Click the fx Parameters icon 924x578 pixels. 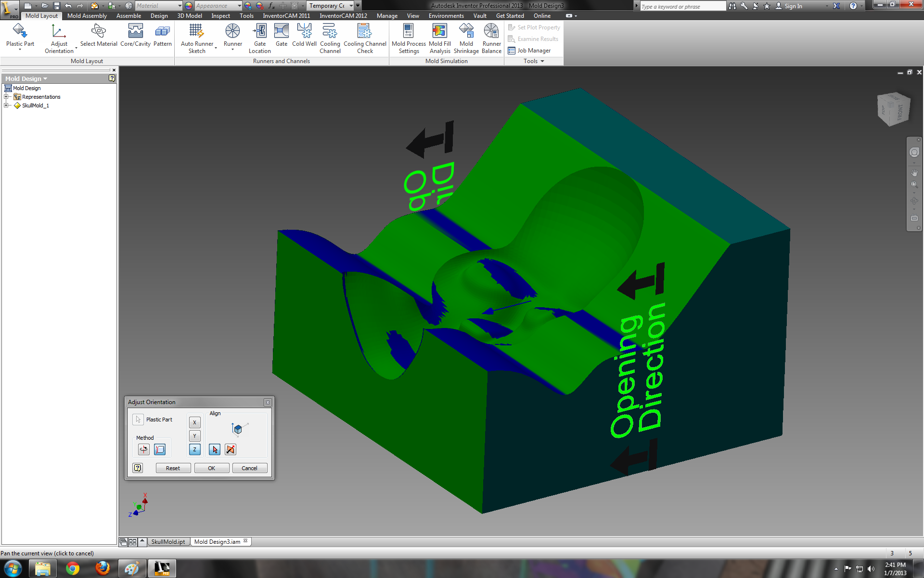[271, 6]
